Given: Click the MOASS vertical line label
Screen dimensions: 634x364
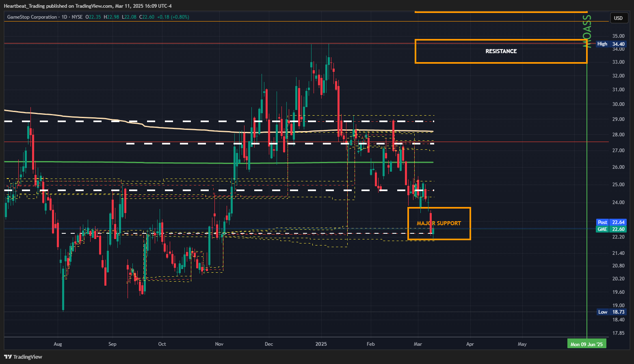Looking at the screenshot, I should pos(587,32).
